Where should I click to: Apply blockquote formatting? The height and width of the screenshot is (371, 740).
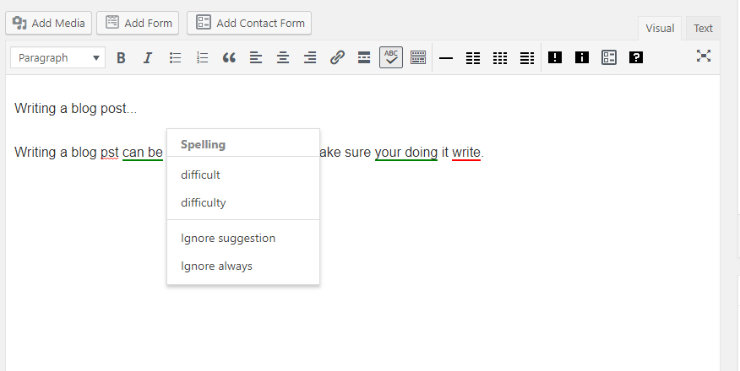click(229, 58)
